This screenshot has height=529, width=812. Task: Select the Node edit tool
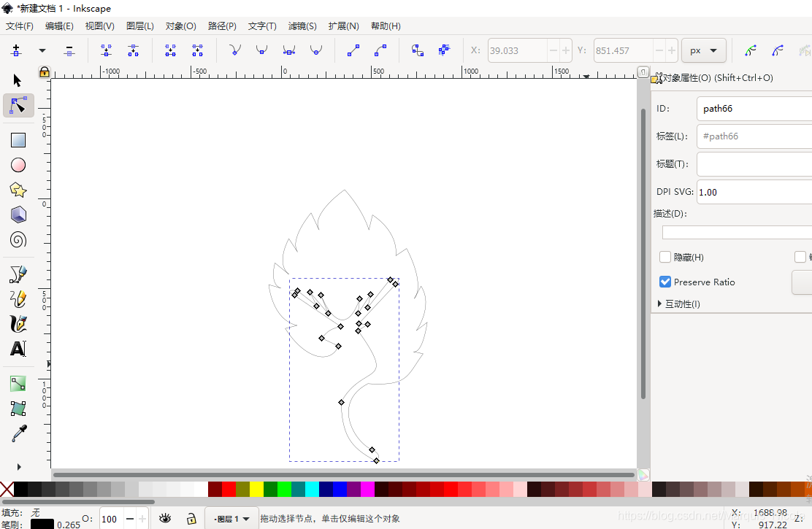(x=18, y=106)
